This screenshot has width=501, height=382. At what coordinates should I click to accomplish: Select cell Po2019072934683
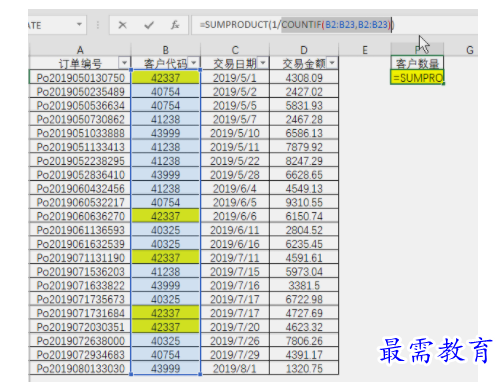click(x=80, y=354)
